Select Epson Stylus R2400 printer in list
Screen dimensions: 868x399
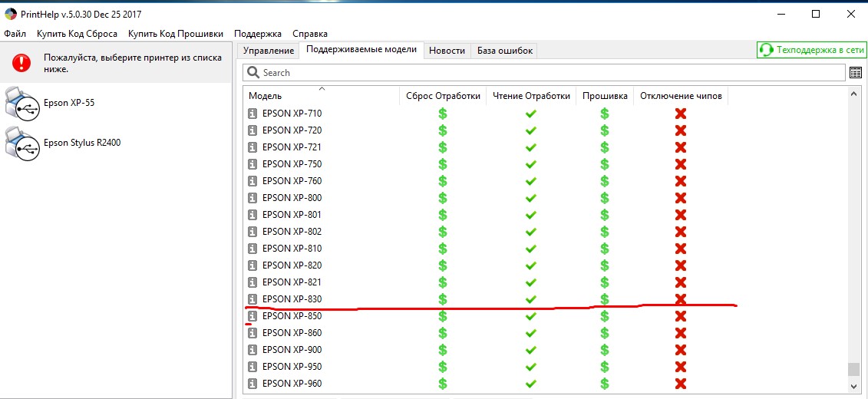click(116, 143)
